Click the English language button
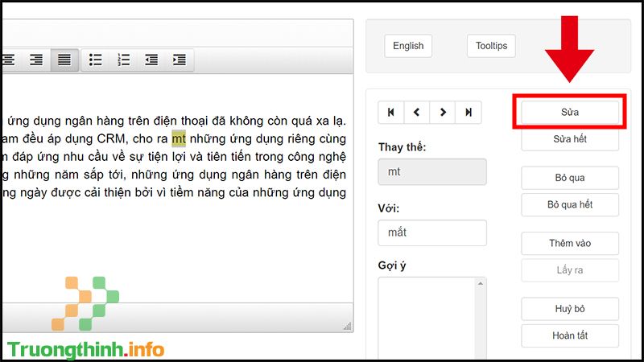Screen dimensions: 644x362 (408, 46)
